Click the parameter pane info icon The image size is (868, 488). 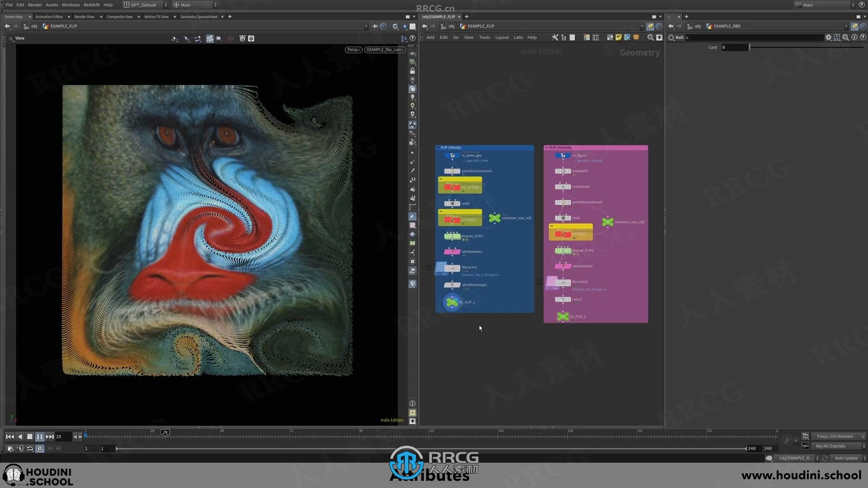point(854,38)
